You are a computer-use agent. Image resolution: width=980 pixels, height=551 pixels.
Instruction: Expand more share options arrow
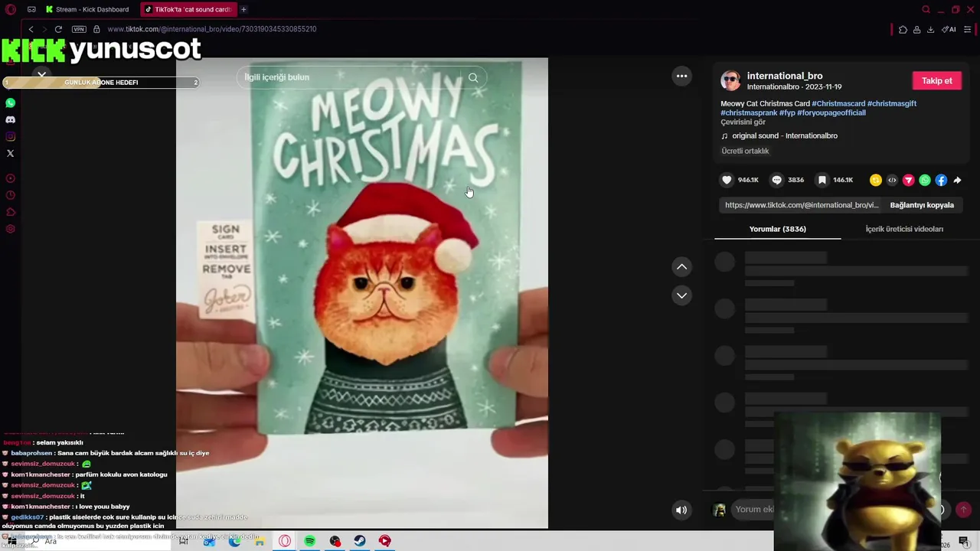click(957, 180)
